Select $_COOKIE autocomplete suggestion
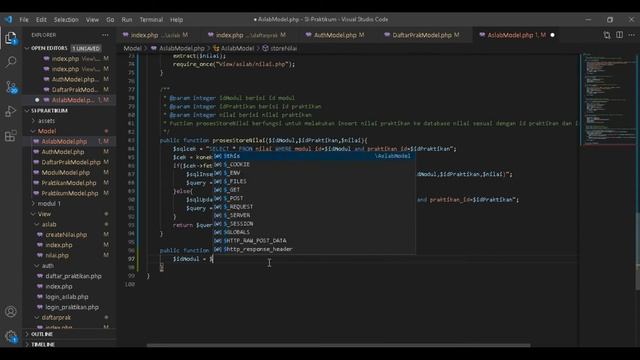Screen dimensions: 640x360 click(314, 164)
